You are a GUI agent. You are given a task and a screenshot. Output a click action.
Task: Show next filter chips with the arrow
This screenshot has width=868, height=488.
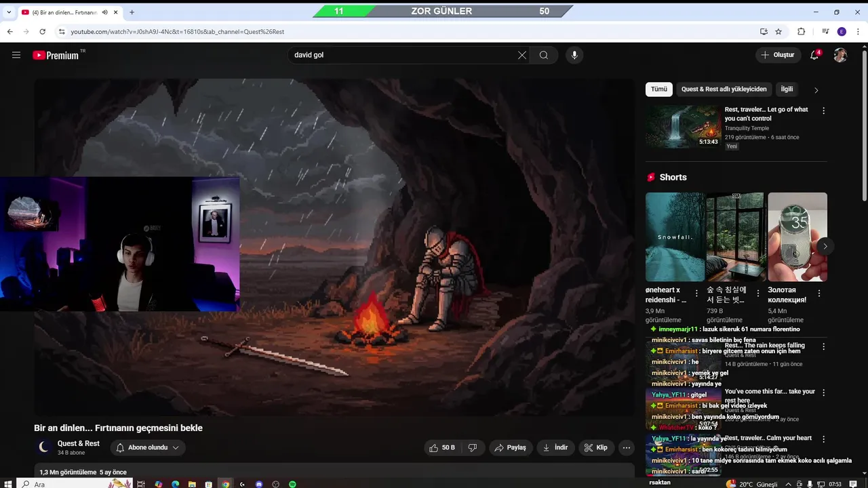(x=816, y=89)
